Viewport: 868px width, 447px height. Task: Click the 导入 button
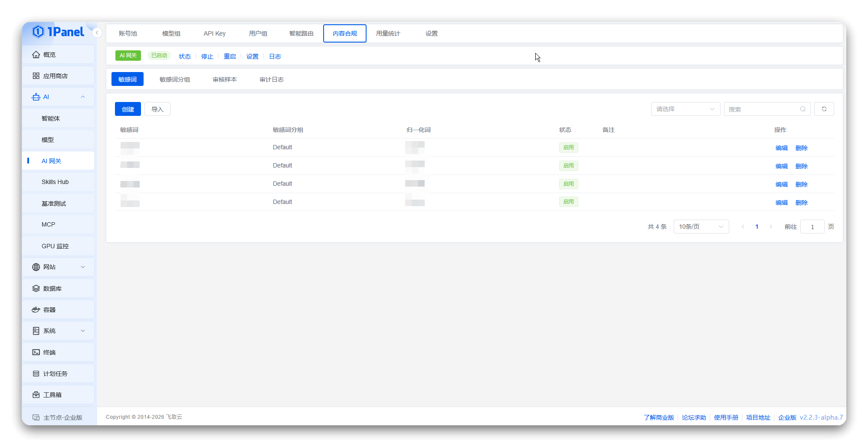coord(157,109)
